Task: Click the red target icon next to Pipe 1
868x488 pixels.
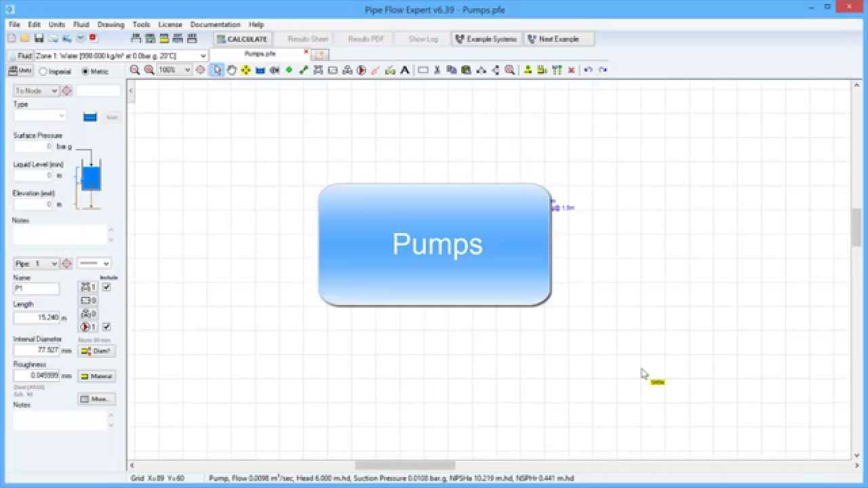Action: click(x=67, y=264)
